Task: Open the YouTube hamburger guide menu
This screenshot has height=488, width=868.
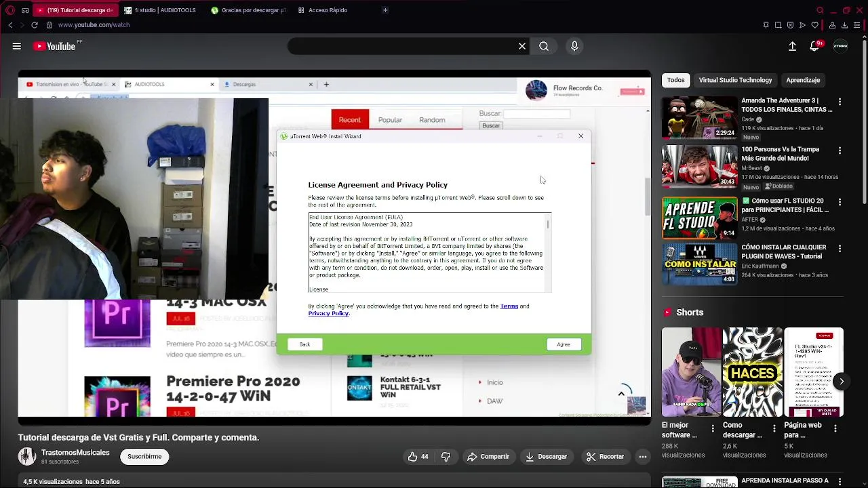Action: (x=17, y=46)
